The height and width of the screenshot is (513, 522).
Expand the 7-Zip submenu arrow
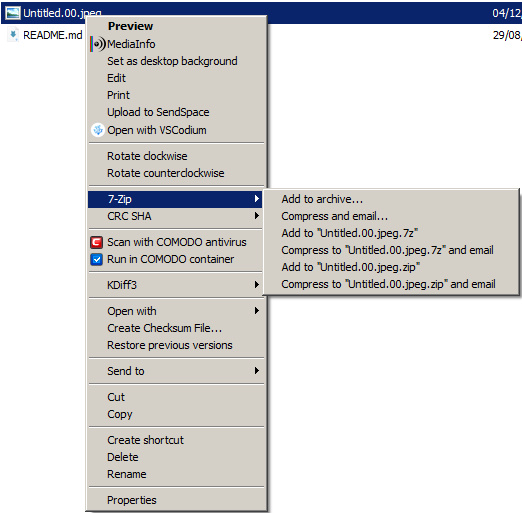tap(256, 199)
